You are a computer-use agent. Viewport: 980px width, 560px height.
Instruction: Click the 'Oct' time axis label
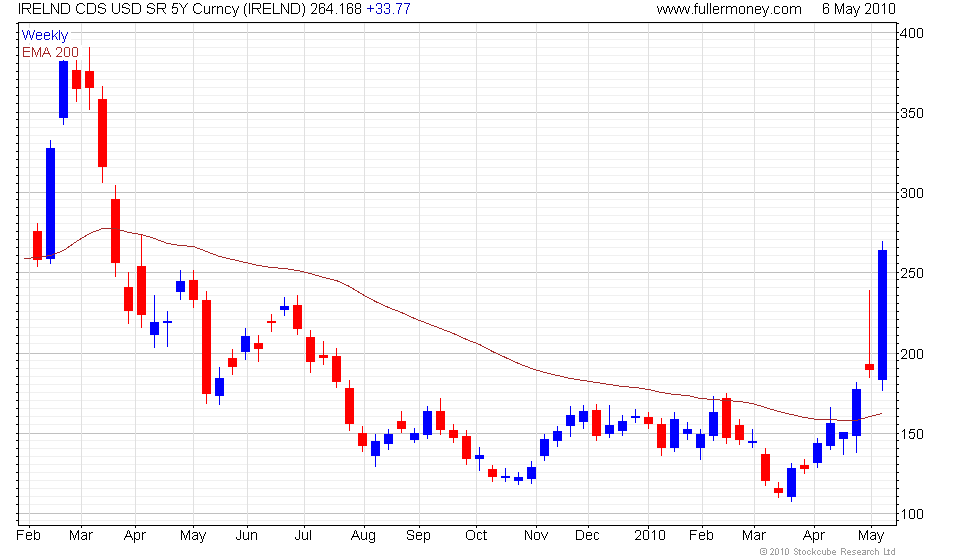tap(476, 536)
